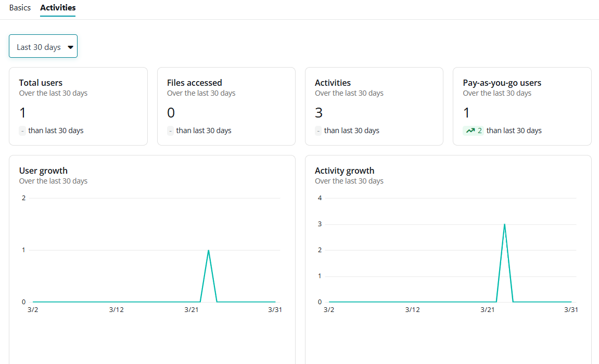599x364 pixels.
Task: Click the User growth chart title
Action: pyautogui.click(x=43, y=170)
